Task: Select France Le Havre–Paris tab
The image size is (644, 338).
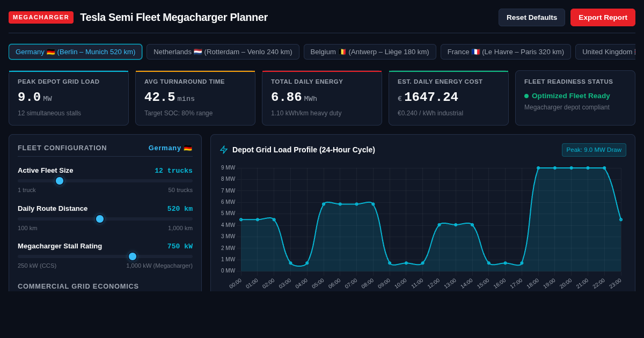Action: pyautogui.click(x=506, y=52)
